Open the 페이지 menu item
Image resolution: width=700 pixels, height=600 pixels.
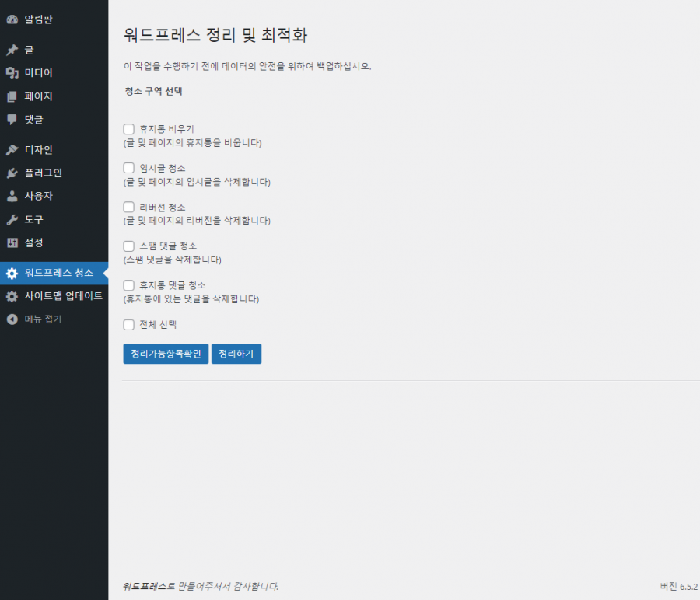tap(54, 96)
